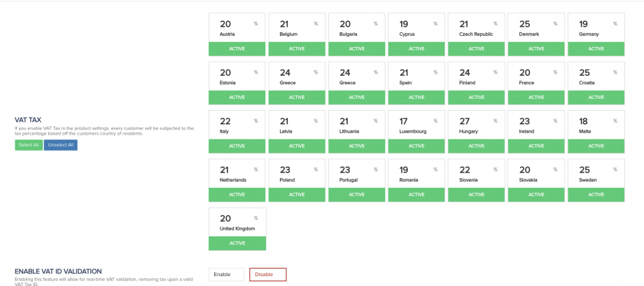Toggle Netherlands ACTIVE status
The image size is (644, 286).
click(x=237, y=194)
